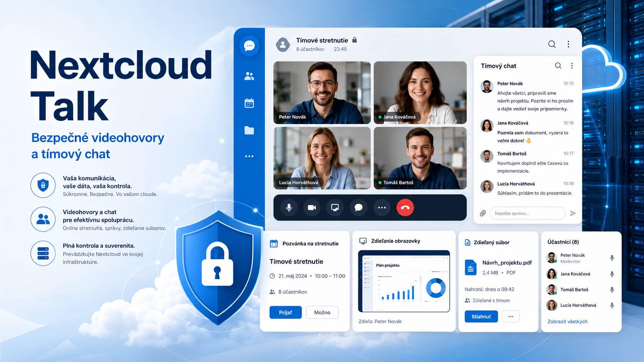Click the monitor icon beside Zdieľanie obrazovky
Screen dimensions: 644x362
click(x=363, y=241)
